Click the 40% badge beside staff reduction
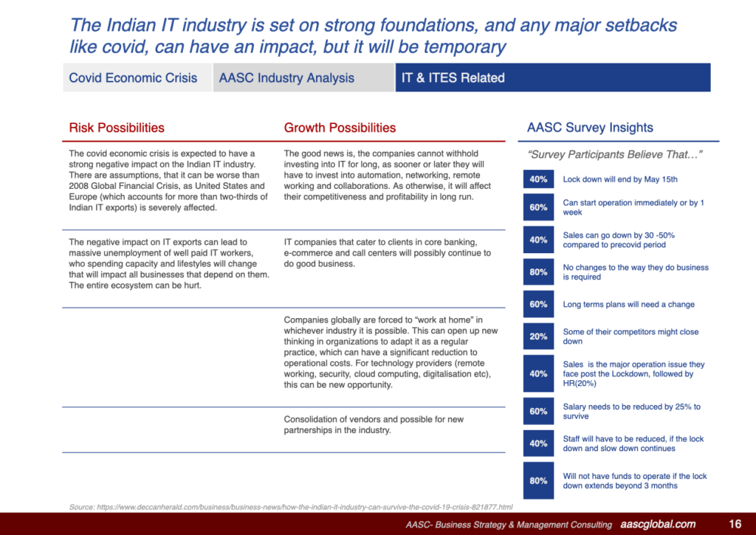The width and height of the screenshot is (756, 535). [538, 443]
